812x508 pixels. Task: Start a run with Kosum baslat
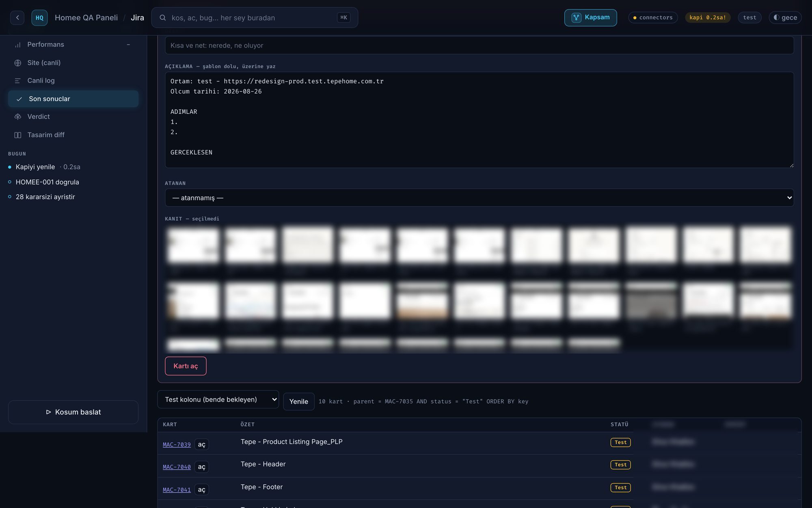(x=73, y=412)
